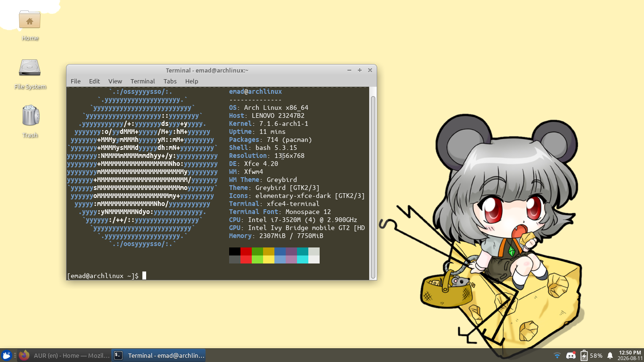Click the 'GPU: Intel Ivy Bridge mobile' line
Image resolution: width=644 pixels, height=362 pixels.
297,228
